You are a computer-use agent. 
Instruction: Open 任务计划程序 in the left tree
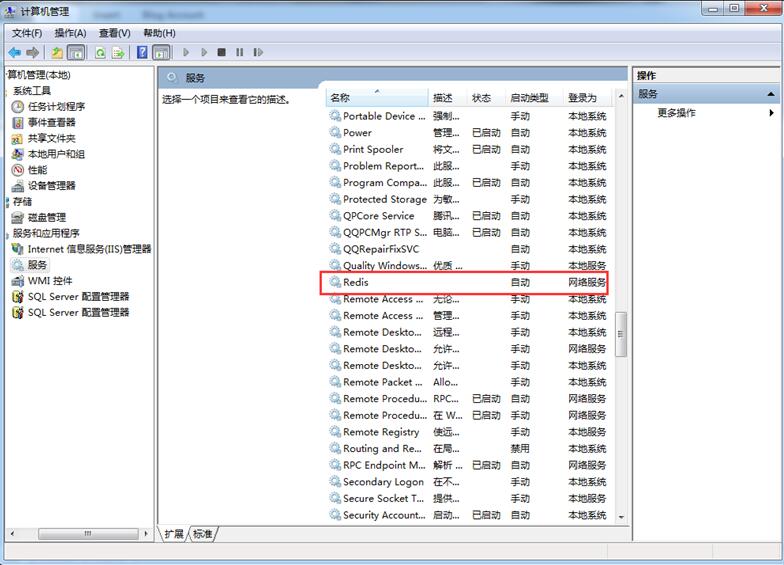coord(56,107)
